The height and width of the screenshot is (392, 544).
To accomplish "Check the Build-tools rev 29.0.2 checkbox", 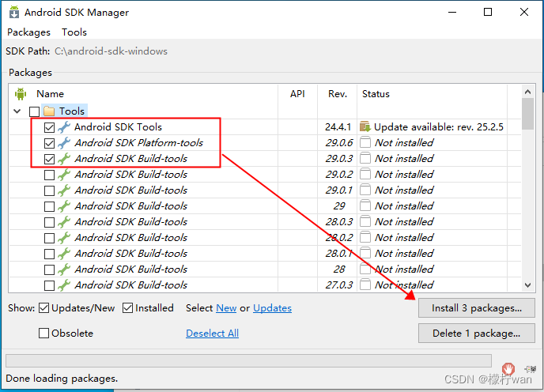I will 50,175.
